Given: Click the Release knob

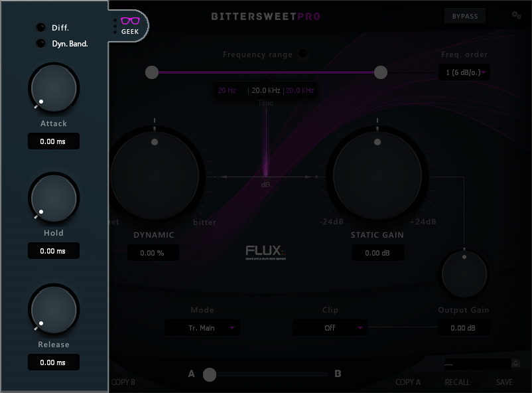Looking at the screenshot, I should point(54,309).
